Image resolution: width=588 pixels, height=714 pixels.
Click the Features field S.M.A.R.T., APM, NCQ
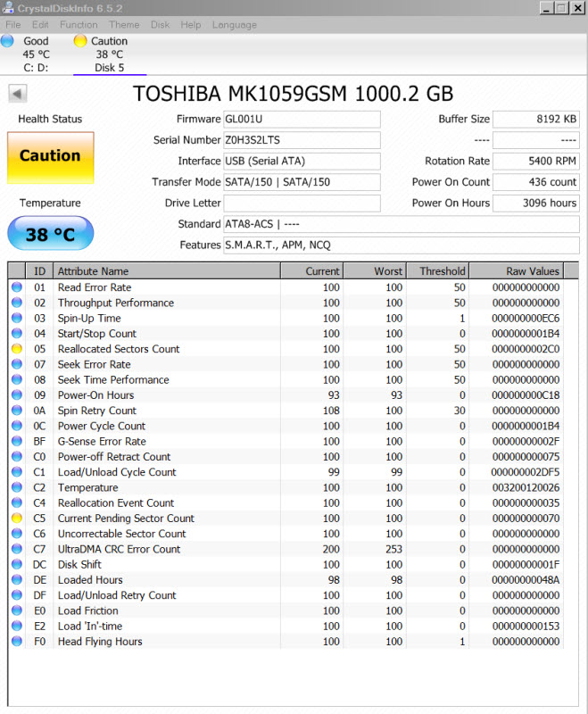(402, 245)
